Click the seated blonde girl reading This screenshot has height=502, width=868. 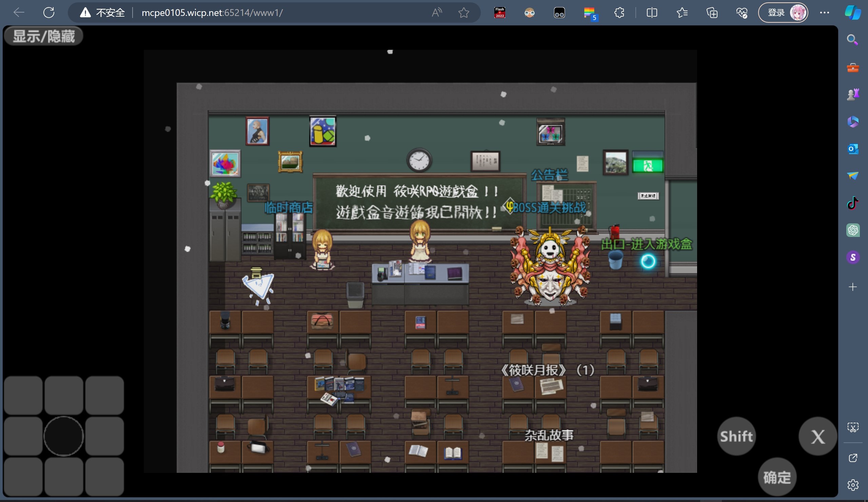pyautogui.click(x=322, y=249)
